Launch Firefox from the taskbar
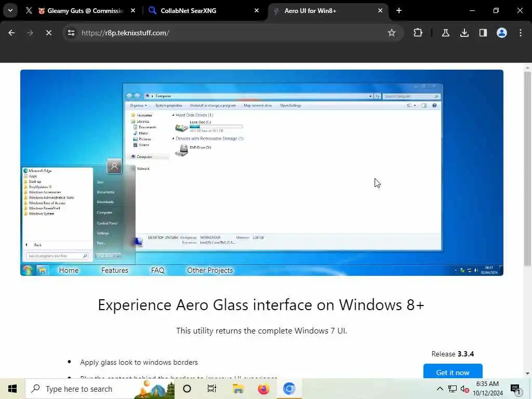Screen dimensions: 532x399 263,389
